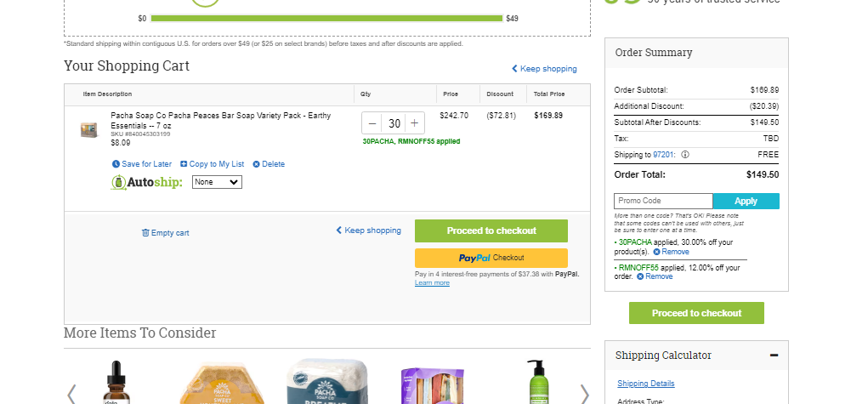
Task: Open the Shipping Details link
Action: coord(646,384)
